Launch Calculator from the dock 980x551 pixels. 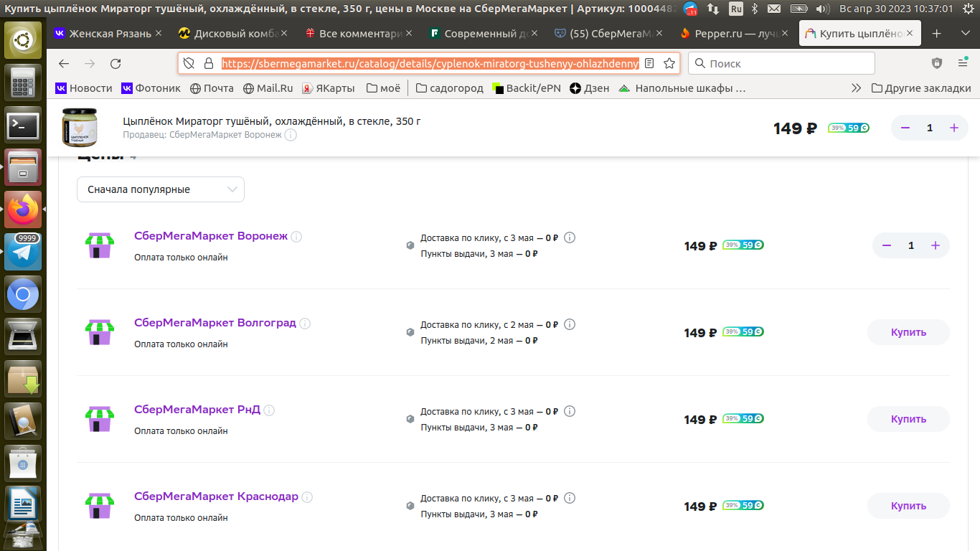(x=24, y=83)
